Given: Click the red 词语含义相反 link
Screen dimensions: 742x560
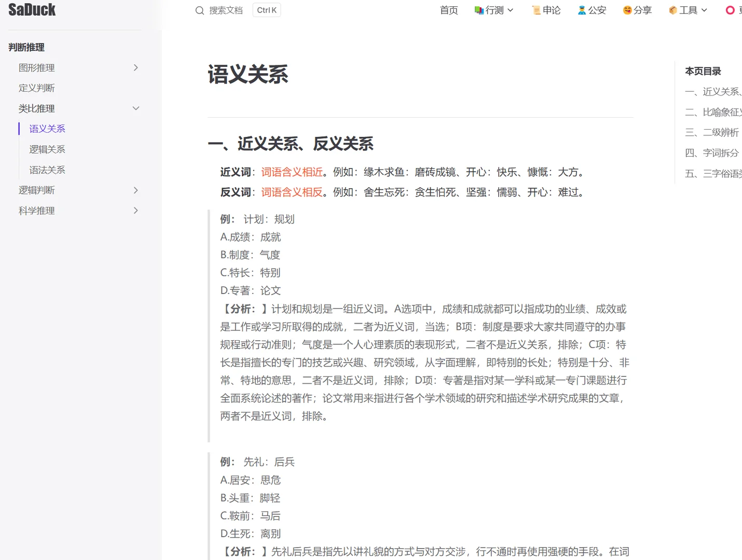Looking at the screenshot, I should tap(292, 192).
